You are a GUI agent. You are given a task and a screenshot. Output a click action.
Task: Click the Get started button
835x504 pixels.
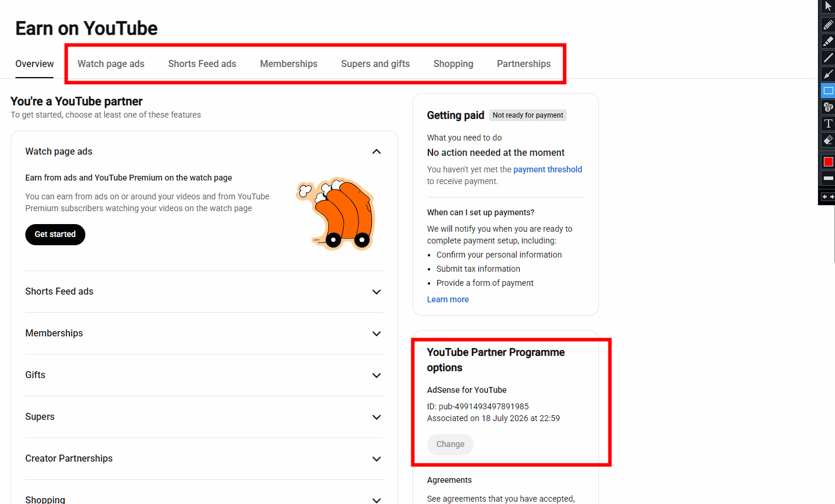tap(55, 235)
